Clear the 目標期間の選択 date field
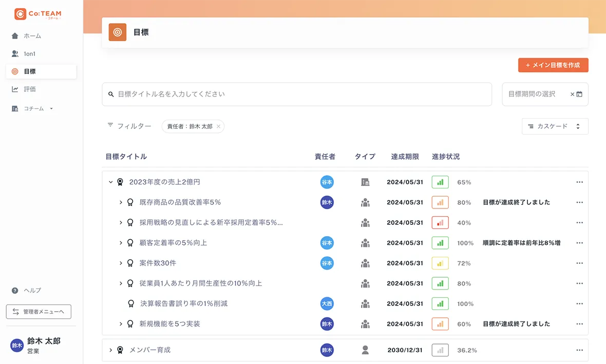The width and height of the screenshot is (606, 364). click(x=572, y=94)
